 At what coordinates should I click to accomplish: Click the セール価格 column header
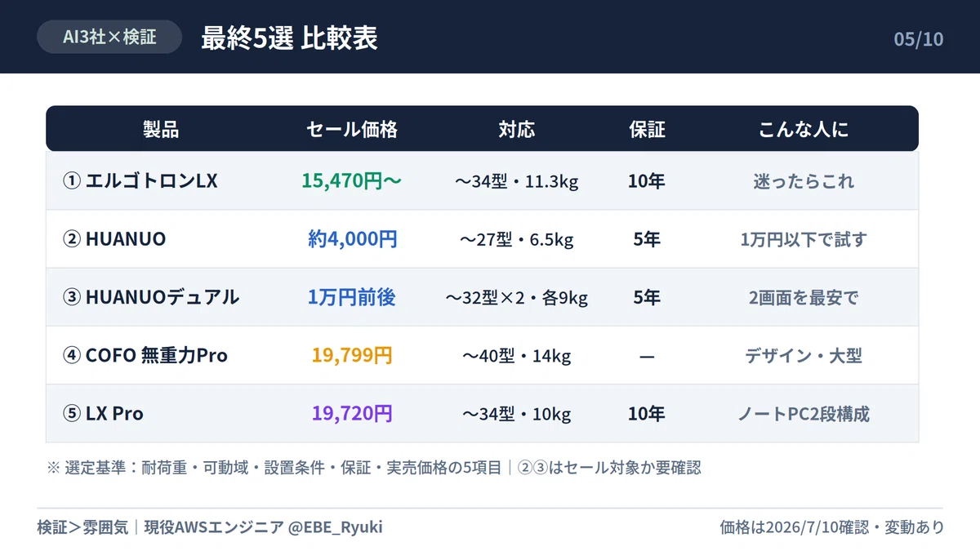(x=352, y=129)
